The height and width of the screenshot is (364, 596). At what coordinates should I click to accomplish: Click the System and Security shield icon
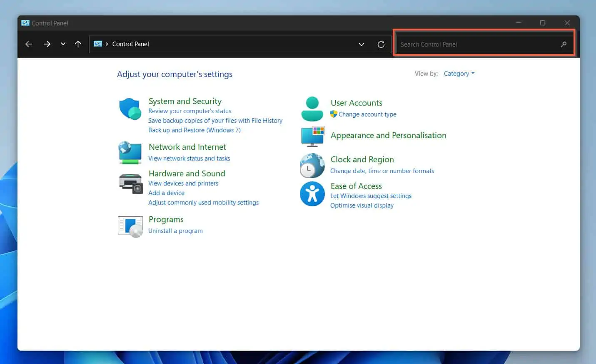[130, 109]
